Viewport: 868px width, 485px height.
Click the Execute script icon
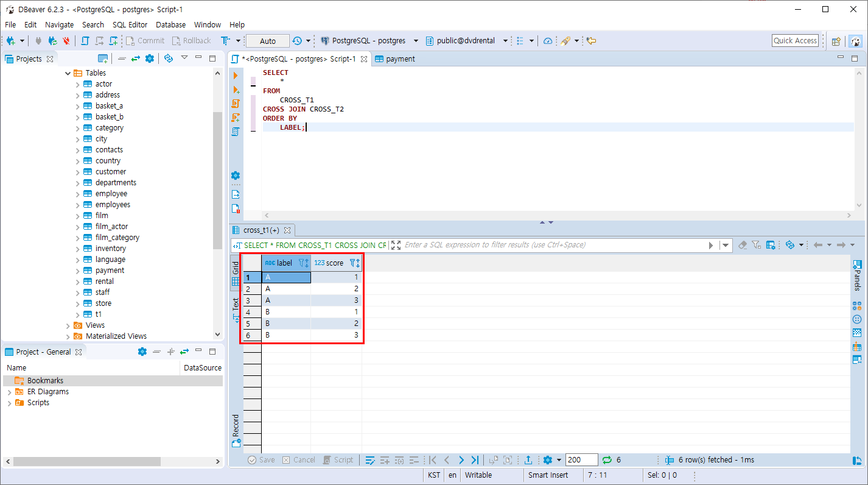tap(236, 104)
